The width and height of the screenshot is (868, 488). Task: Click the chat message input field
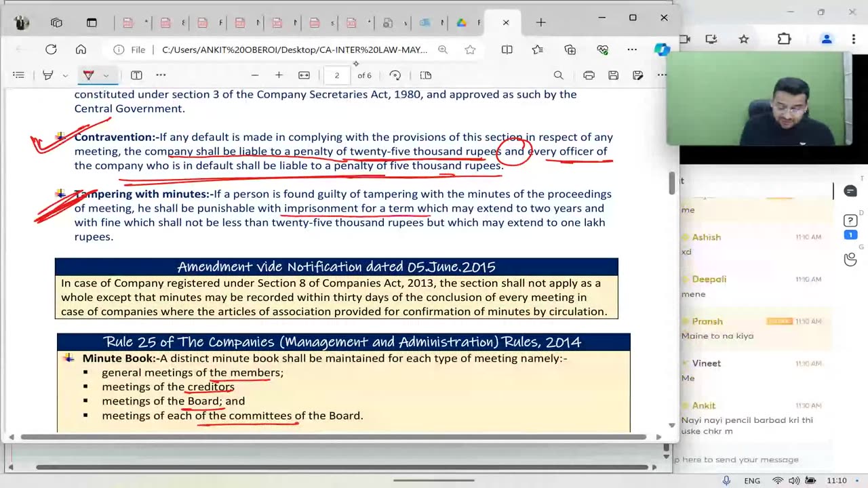point(739,460)
